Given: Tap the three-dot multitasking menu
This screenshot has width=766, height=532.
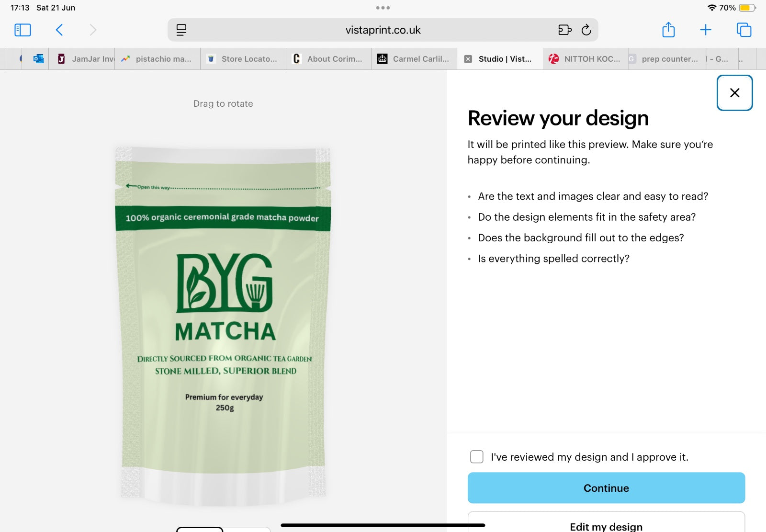Looking at the screenshot, I should [383, 8].
